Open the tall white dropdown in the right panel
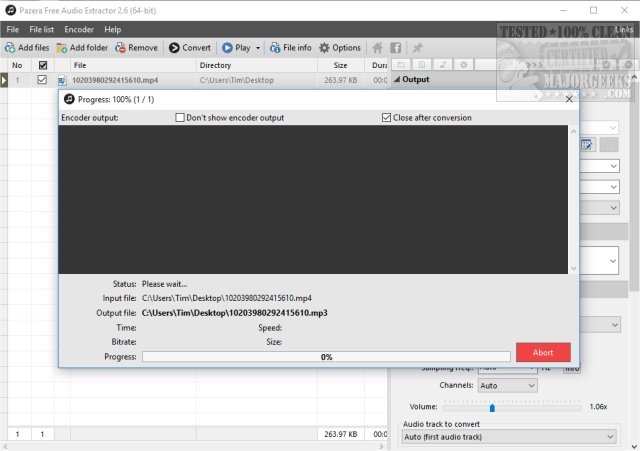The image size is (640, 451). coord(599,260)
